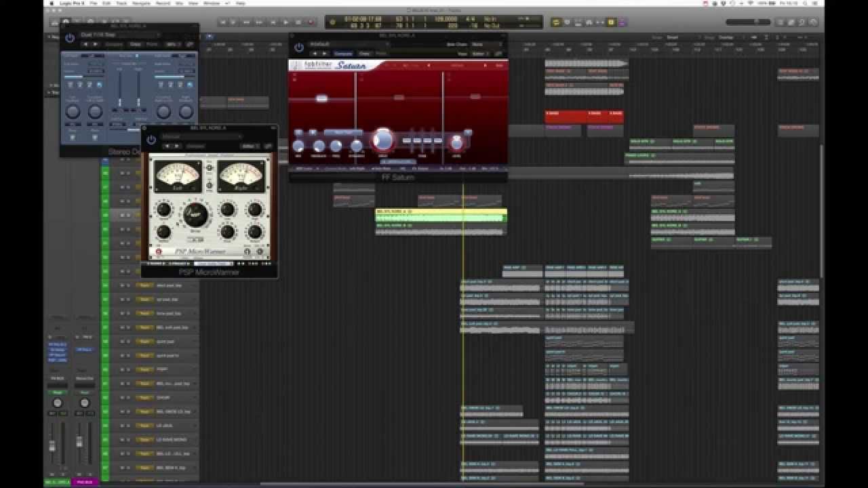Open the FF Saturn preset dropdown
868x488 pixels.
(349, 44)
